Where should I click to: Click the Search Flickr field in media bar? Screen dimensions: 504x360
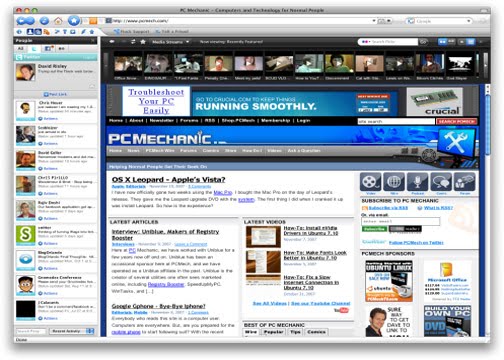(393, 42)
